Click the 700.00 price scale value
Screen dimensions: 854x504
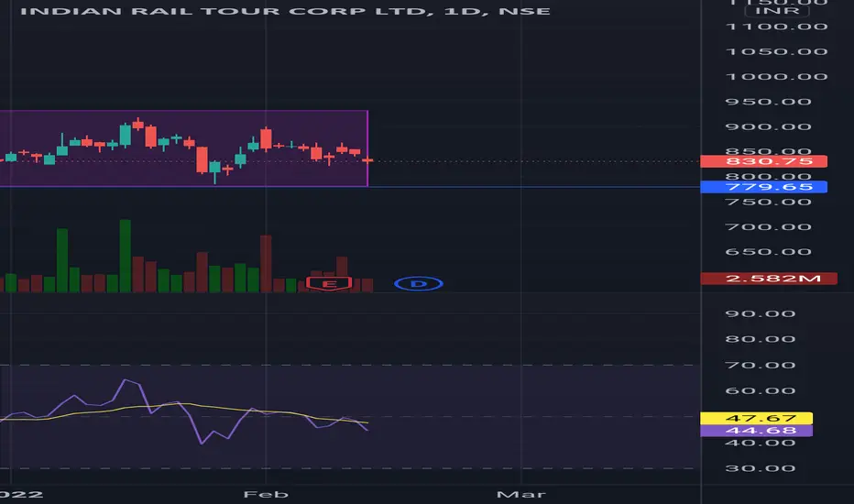(769, 227)
